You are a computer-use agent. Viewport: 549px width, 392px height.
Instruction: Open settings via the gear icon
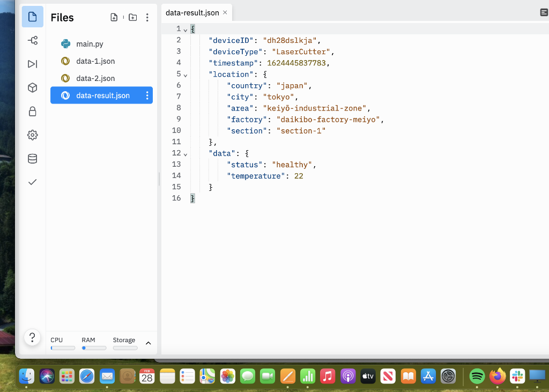tap(32, 135)
